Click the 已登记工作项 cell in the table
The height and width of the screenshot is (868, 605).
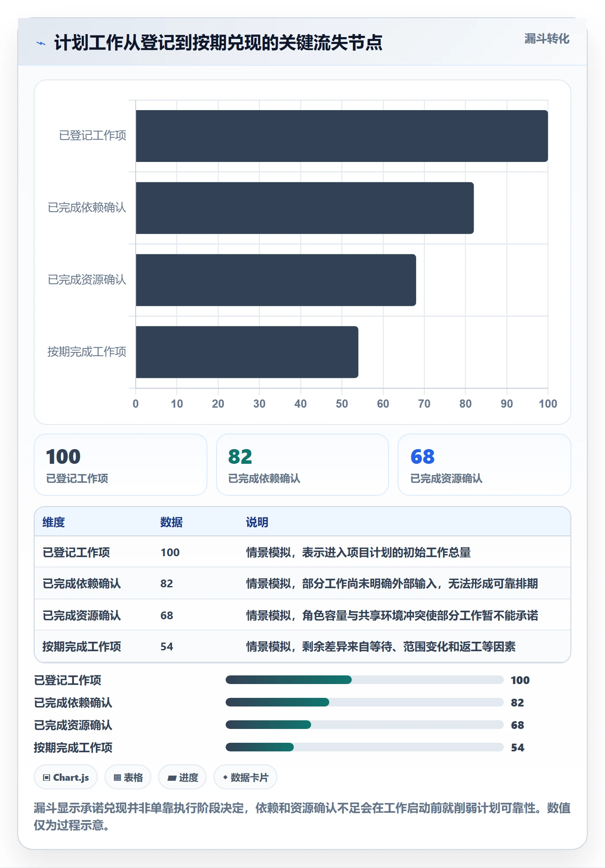76,552
